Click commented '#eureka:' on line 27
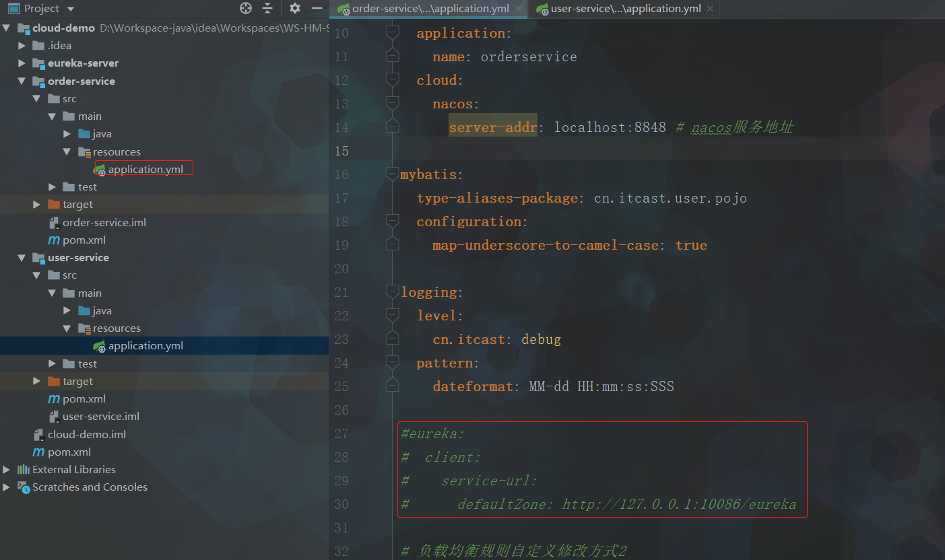The image size is (945, 560). (x=433, y=433)
